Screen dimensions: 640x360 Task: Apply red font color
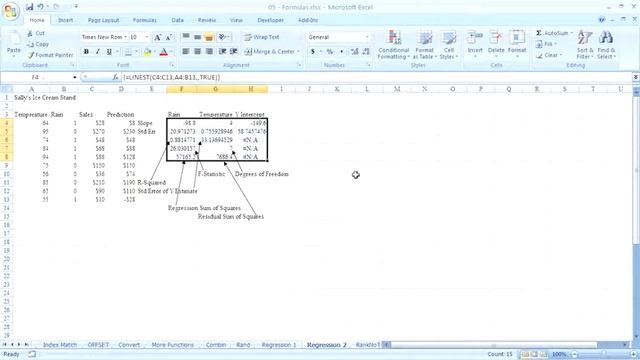[164, 52]
